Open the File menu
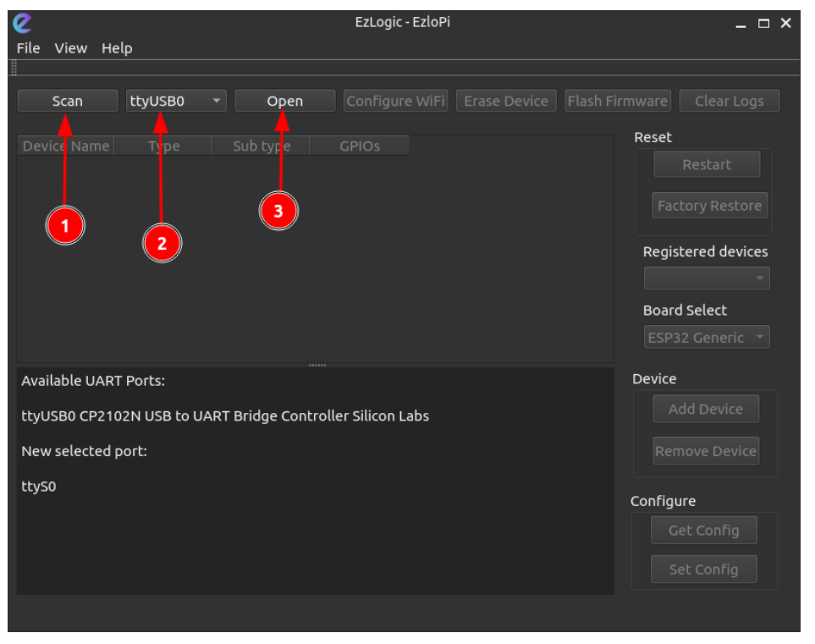Viewport: 815px width, 644px height. point(28,48)
